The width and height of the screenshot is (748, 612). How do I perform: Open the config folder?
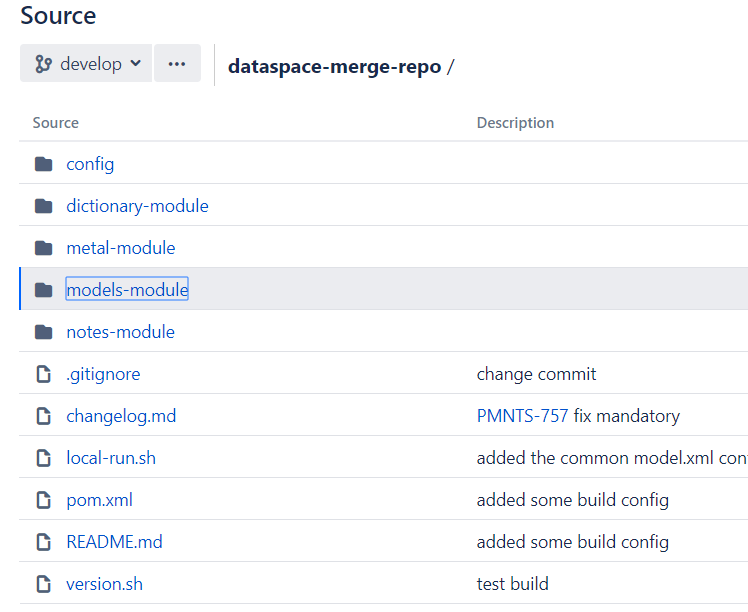click(x=90, y=164)
